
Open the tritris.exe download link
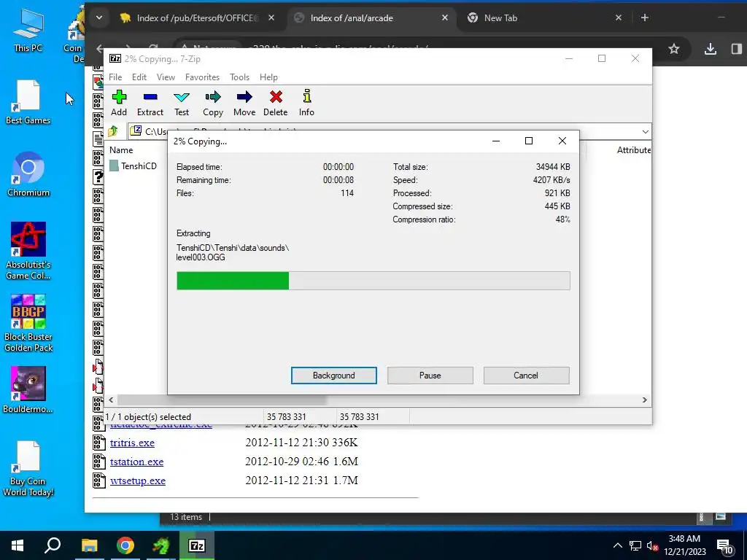click(132, 443)
